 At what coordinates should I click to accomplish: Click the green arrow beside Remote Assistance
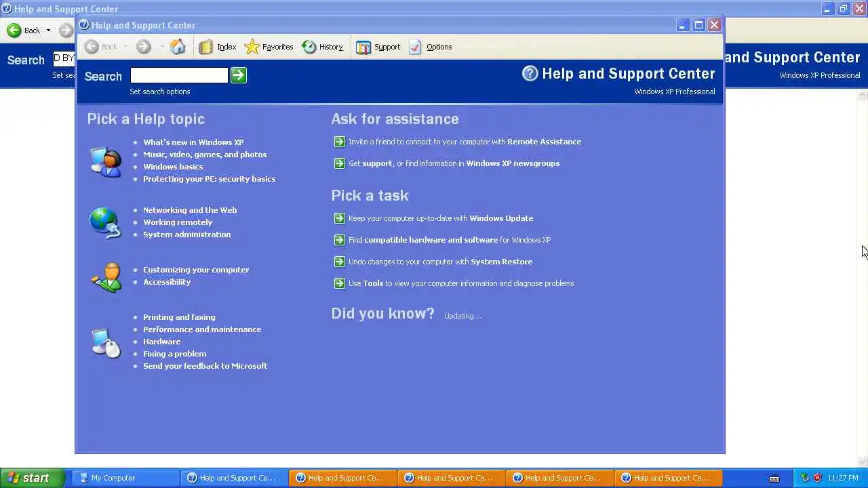pyautogui.click(x=340, y=142)
